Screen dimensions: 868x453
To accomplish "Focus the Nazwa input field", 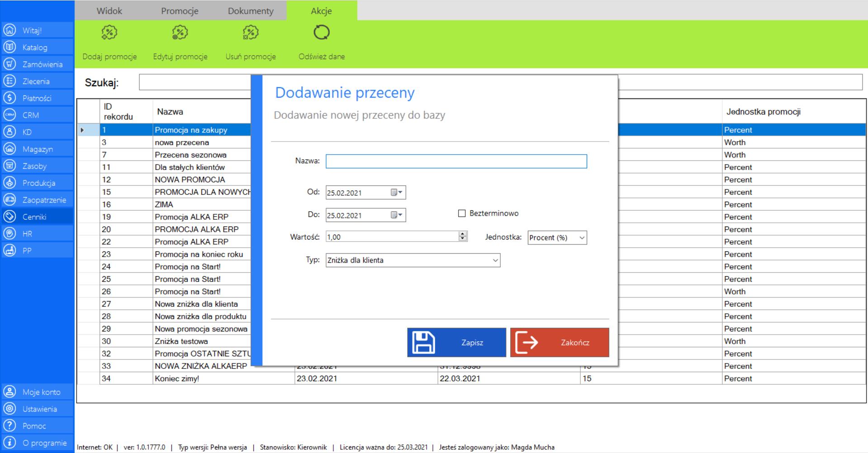I will [x=456, y=161].
